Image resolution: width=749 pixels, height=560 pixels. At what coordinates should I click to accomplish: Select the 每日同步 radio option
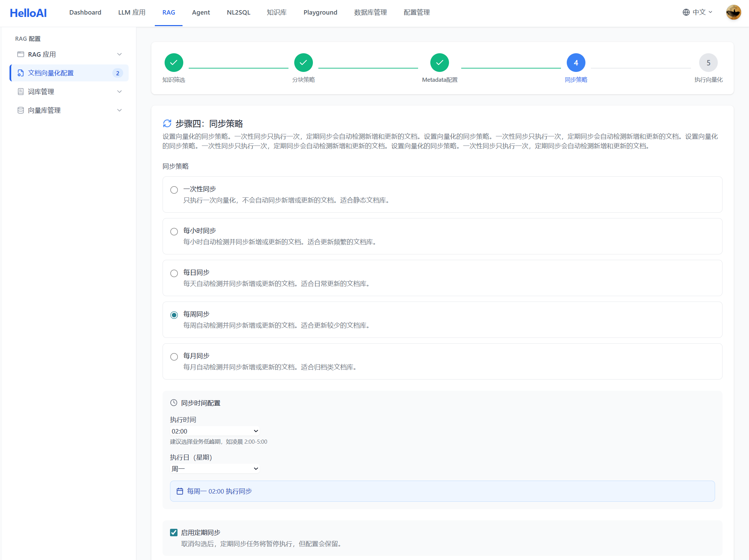pyautogui.click(x=174, y=273)
